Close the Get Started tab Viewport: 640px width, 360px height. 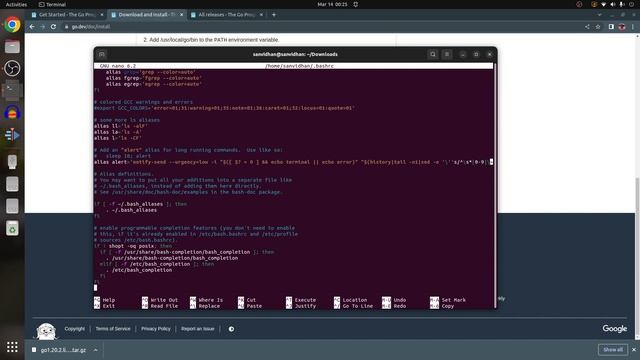pos(102,15)
